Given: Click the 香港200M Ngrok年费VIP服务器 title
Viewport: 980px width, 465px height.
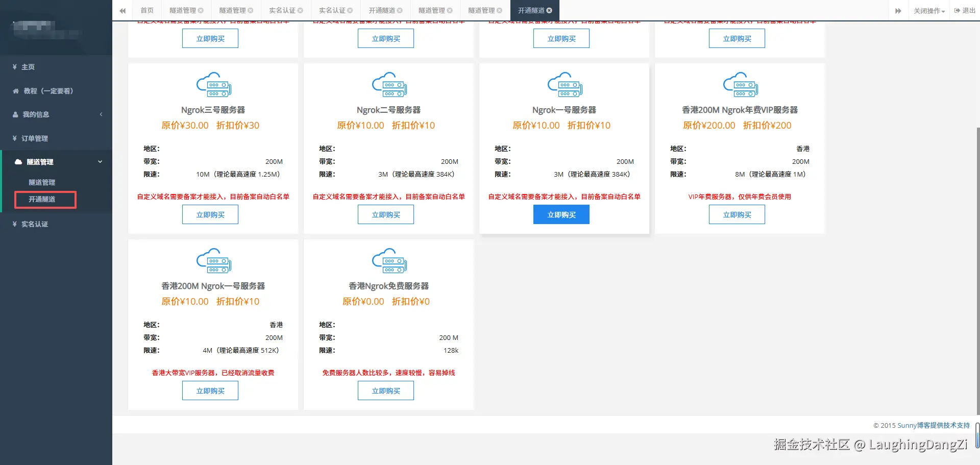Looking at the screenshot, I should coord(740,110).
